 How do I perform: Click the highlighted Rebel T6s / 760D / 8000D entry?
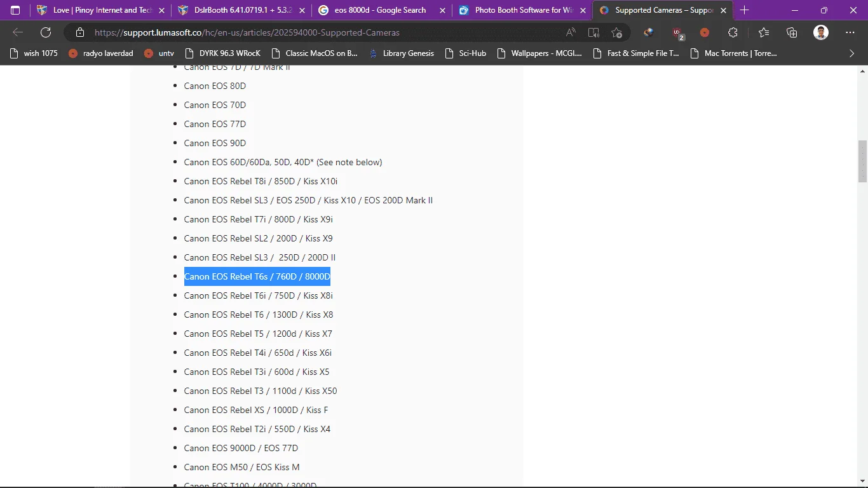(x=257, y=276)
